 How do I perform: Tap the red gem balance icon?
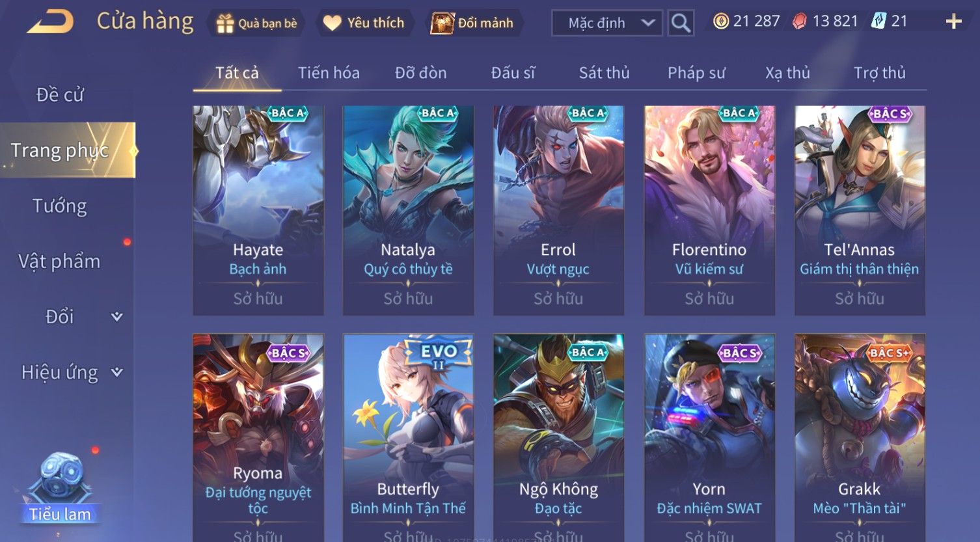pyautogui.click(x=799, y=21)
